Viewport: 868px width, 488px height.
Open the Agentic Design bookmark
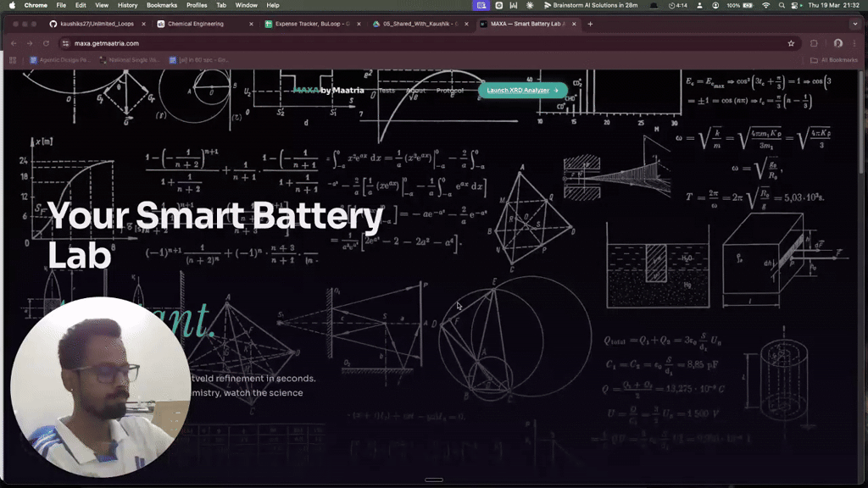[59, 60]
